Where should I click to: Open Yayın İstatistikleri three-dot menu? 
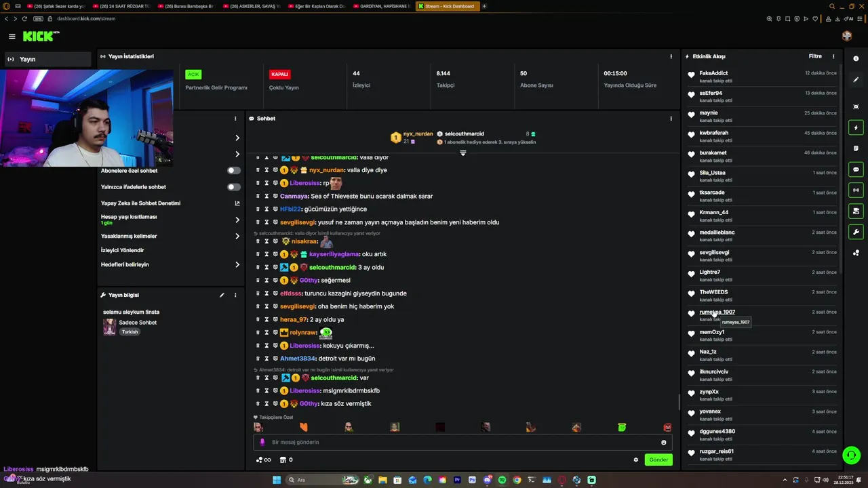(x=671, y=56)
